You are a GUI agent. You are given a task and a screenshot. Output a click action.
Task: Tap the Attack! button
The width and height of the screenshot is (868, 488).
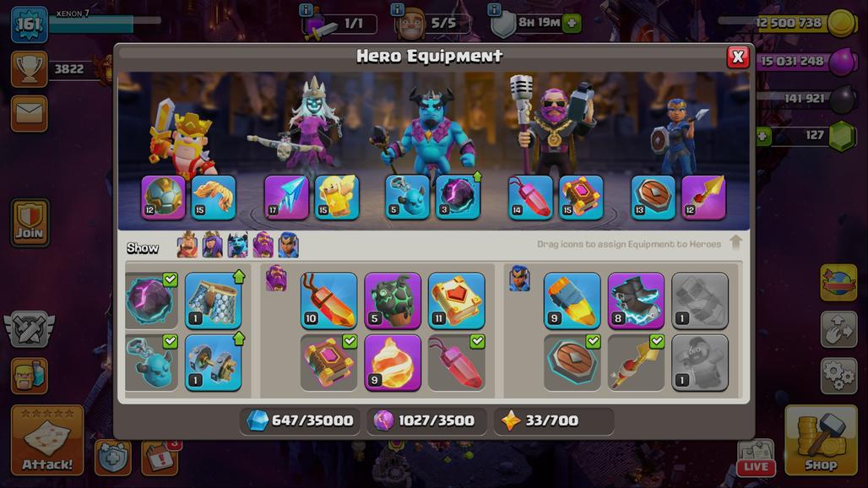47,441
